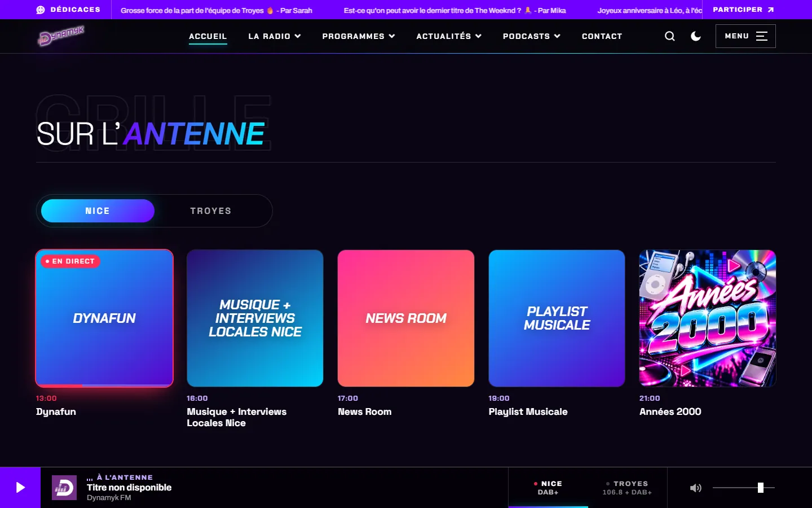Select the TROYES 106.8 + DAB+ stream
The height and width of the screenshot is (508, 812).
[628, 488]
